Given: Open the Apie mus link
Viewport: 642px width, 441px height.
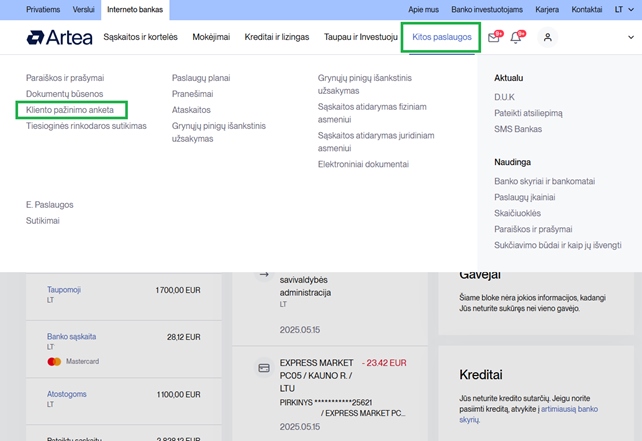Looking at the screenshot, I should 423,9.
